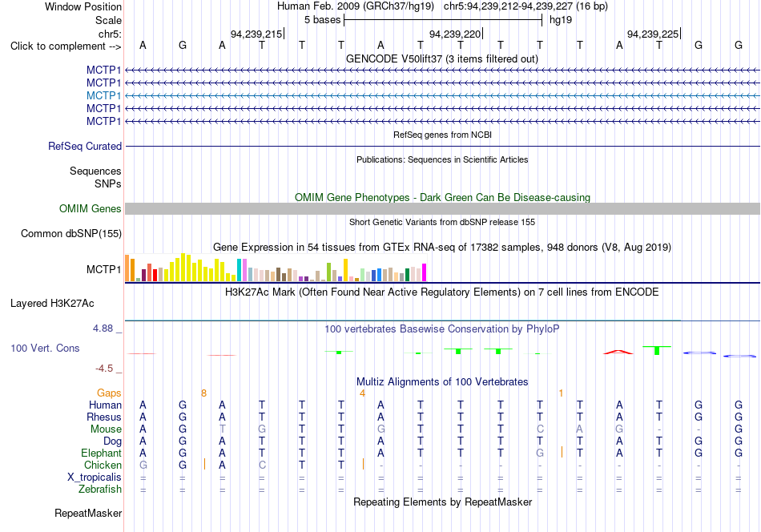Click the Common dbSNP(155) track label

point(71,233)
